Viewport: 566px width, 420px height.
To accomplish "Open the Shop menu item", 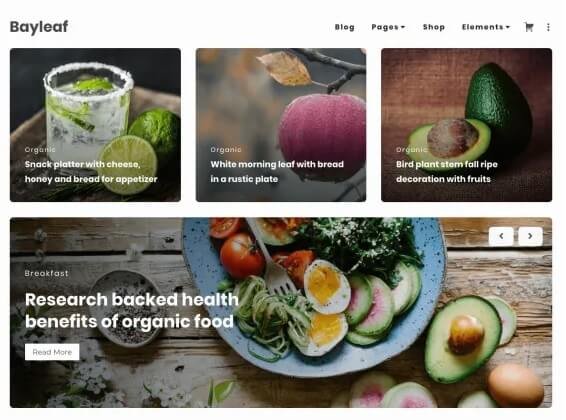I will click(434, 27).
